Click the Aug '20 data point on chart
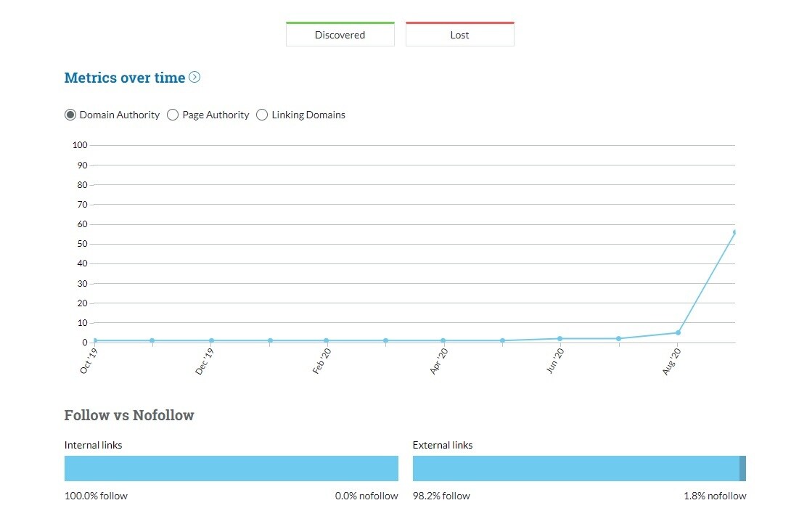Screen dimensions: 799x532 click(x=678, y=332)
